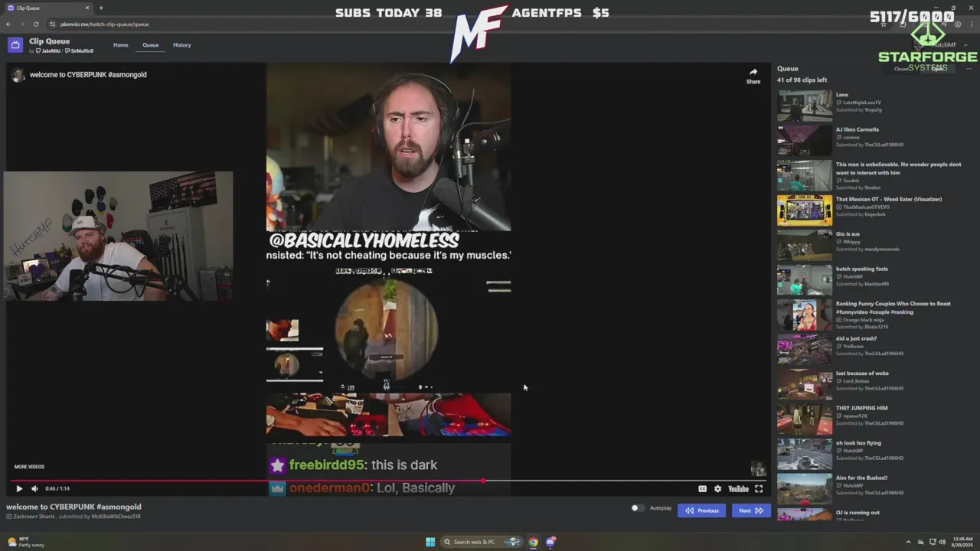Select the 'Gio is sus' clip
Screen dimensions: 980x551
(x=848, y=234)
